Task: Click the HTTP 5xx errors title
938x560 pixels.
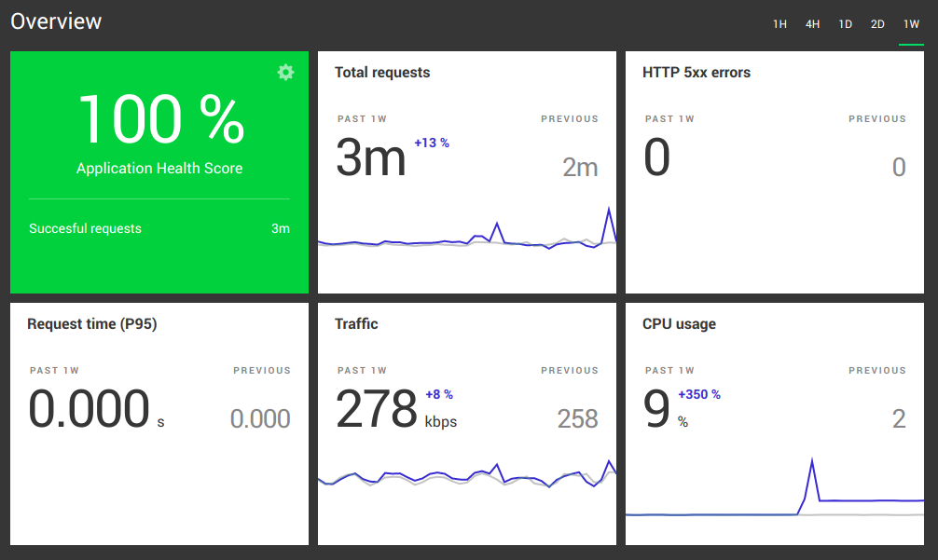Action: [696, 73]
